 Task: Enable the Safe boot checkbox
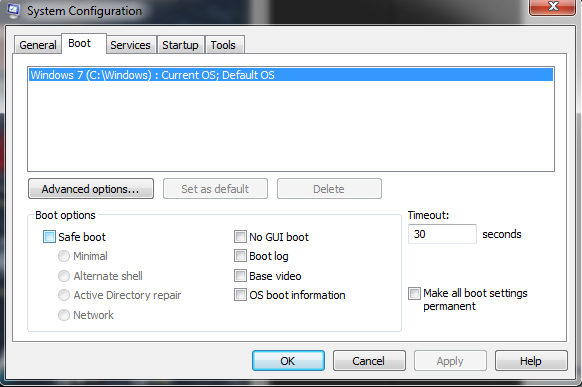[49, 237]
